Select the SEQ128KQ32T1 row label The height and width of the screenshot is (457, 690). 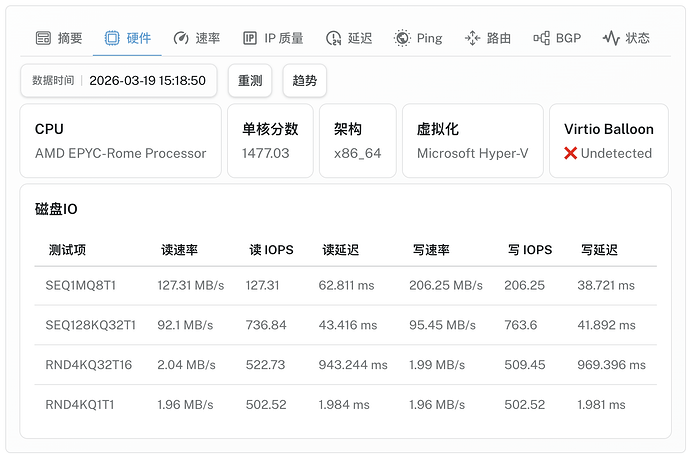point(91,325)
